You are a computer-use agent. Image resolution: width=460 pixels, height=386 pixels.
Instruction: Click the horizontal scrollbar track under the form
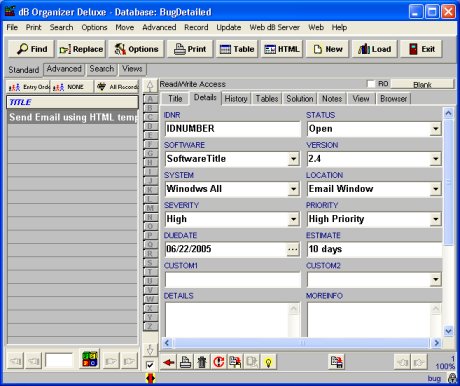pyautogui.click(x=302, y=343)
